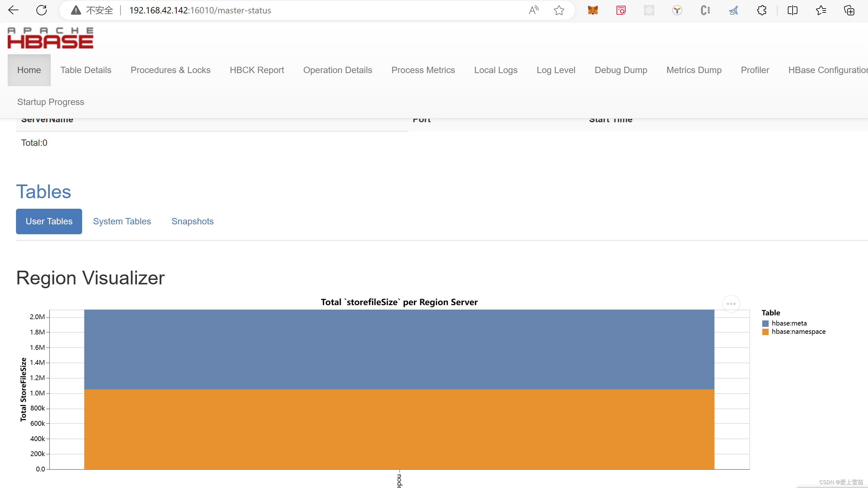Click the '1.0M' y-axis label
The image size is (868, 488).
37,393
